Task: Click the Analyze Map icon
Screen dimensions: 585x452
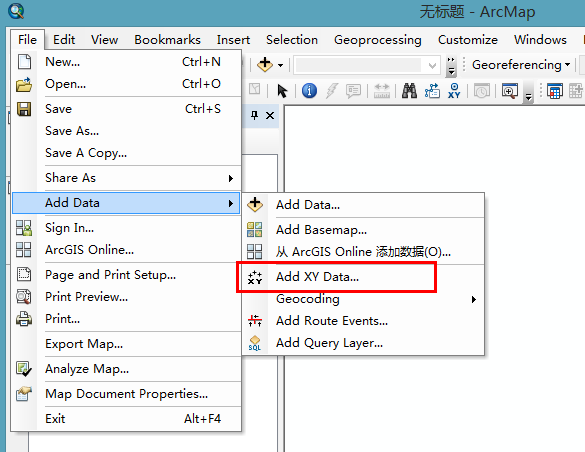Action: click(x=24, y=369)
